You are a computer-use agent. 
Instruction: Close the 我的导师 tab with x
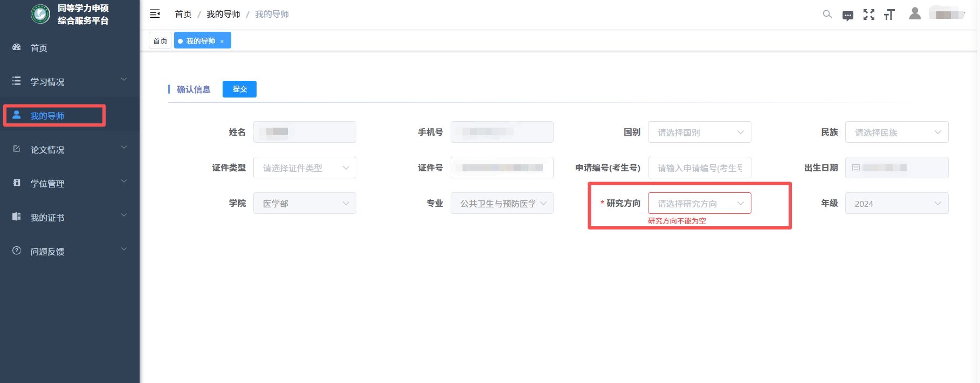pos(222,41)
